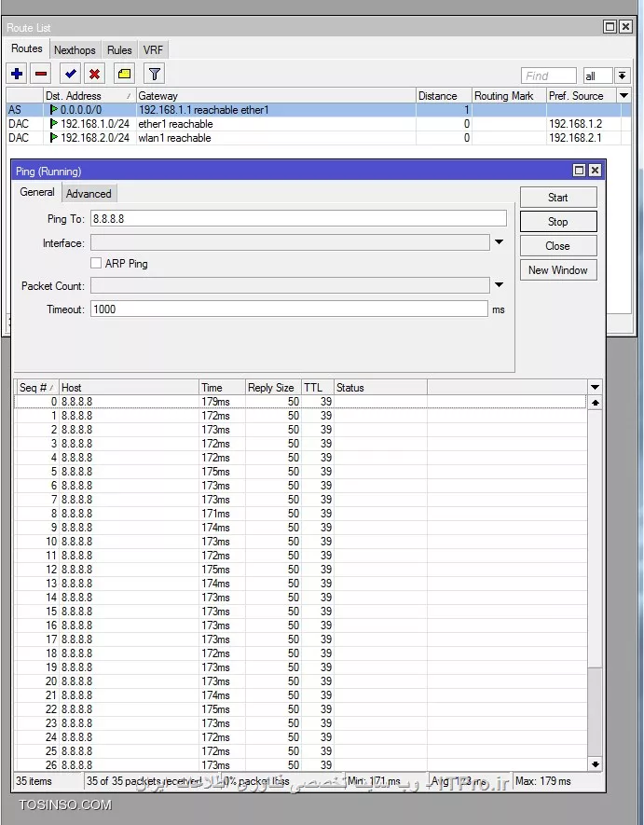The height and width of the screenshot is (825, 644).
Task: Click the Interface input field
Action: 290,242
